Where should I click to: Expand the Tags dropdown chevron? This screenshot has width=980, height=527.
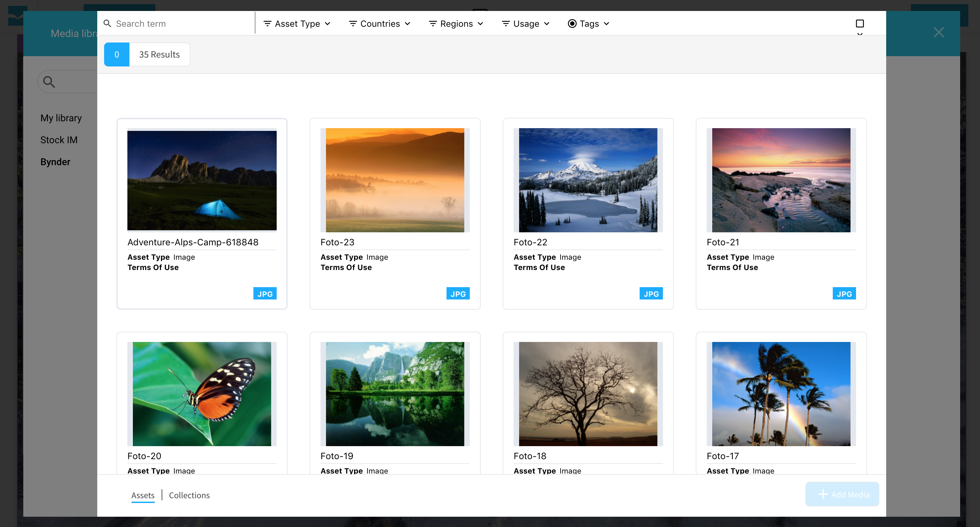(x=606, y=24)
